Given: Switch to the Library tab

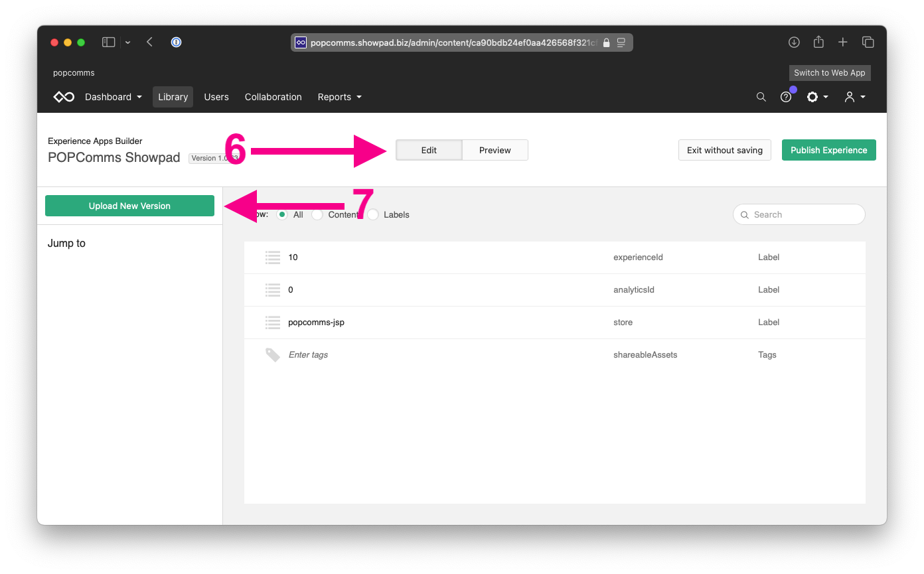Looking at the screenshot, I should [173, 97].
